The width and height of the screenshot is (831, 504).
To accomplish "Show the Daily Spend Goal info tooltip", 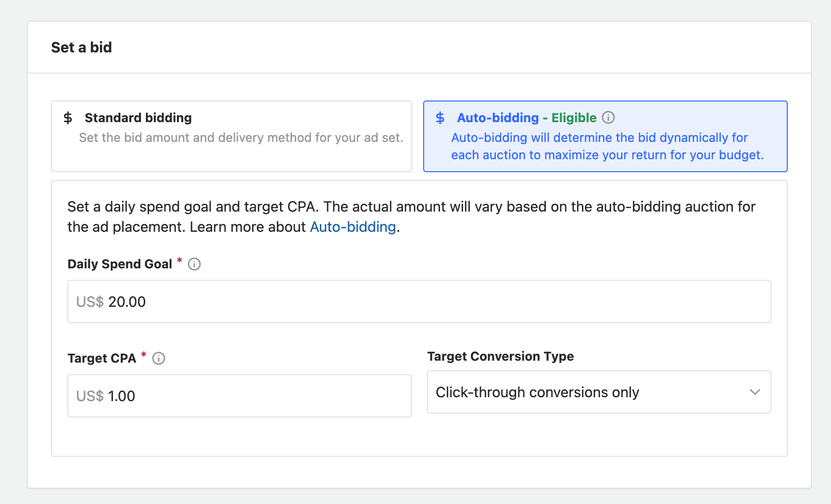I will [x=194, y=264].
